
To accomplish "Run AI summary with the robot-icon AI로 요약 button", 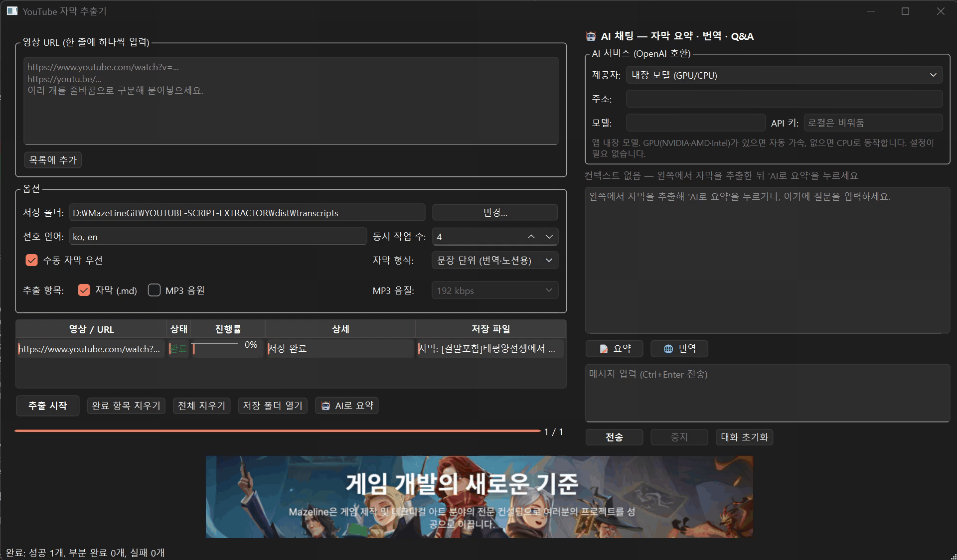I will (x=347, y=406).
